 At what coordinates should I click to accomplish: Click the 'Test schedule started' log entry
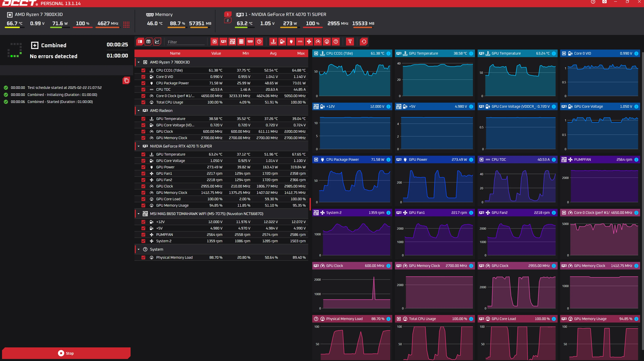(65, 88)
